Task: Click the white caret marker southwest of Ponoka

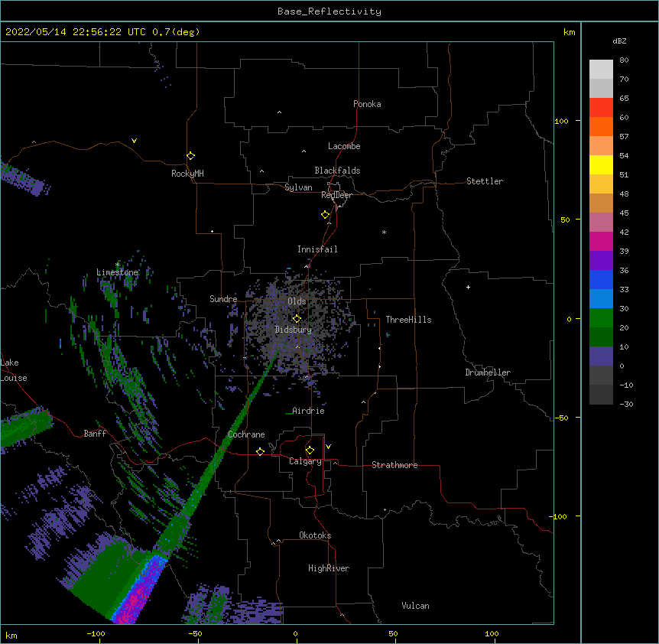Action: click(x=279, y=112)
